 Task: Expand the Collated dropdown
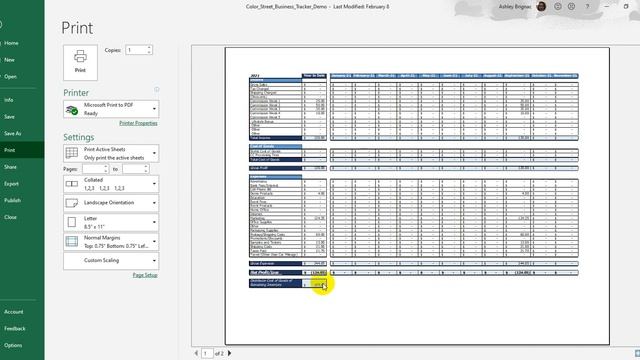point(111,184)
